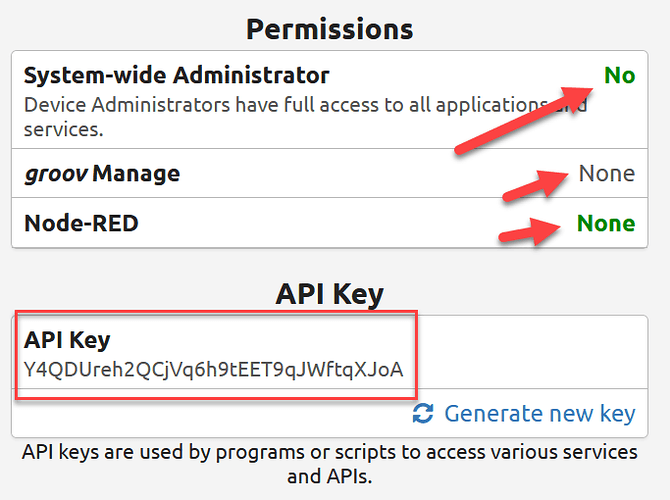Image resolution: width=670 pixels, height=500 pixels.
Task: Click the System-wide Administrator No value
Action: click(620, 76)
